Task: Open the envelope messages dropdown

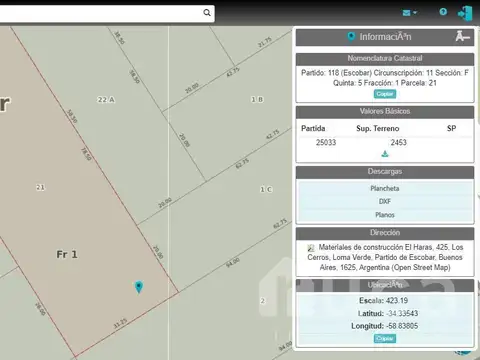Action: tap(409, 13)
